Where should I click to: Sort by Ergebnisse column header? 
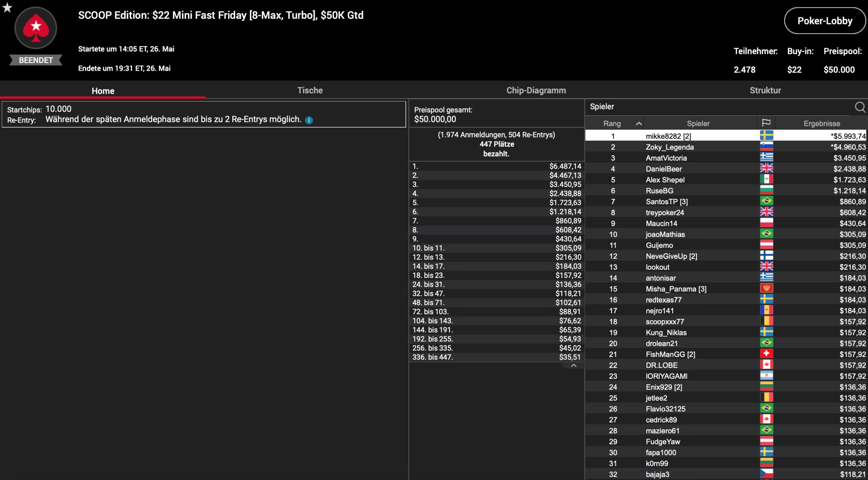tap(822, 124)
